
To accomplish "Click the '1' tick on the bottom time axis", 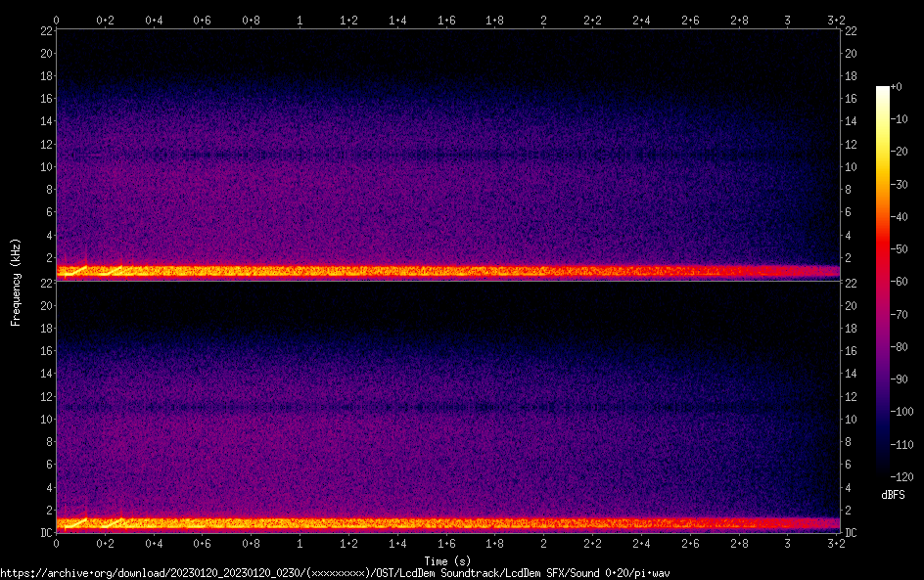I will 300,543.
